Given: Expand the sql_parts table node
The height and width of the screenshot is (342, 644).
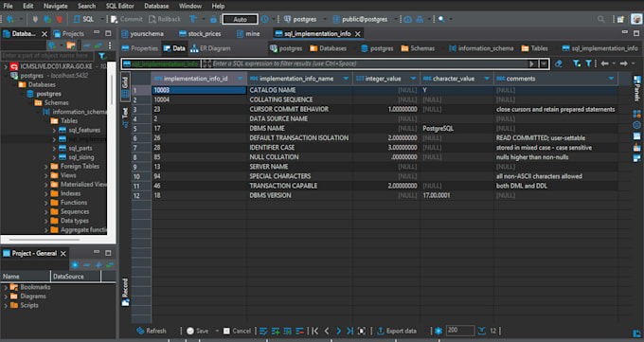Looking at the screenshot, I should [54, 149].
